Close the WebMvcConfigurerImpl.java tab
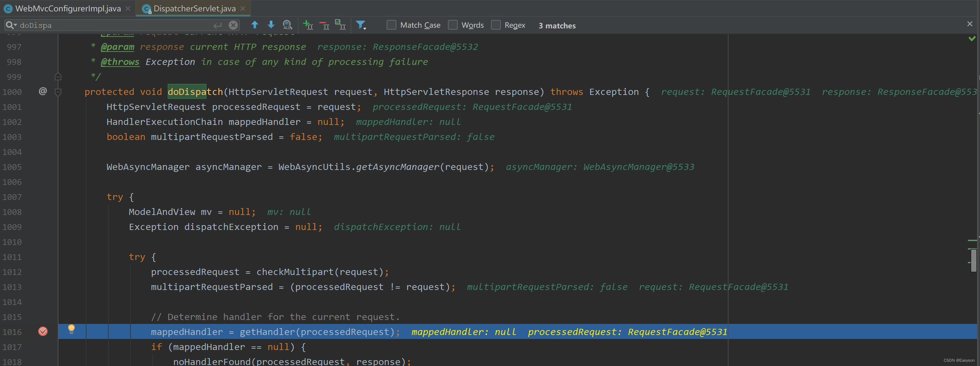 coord(128,8)
